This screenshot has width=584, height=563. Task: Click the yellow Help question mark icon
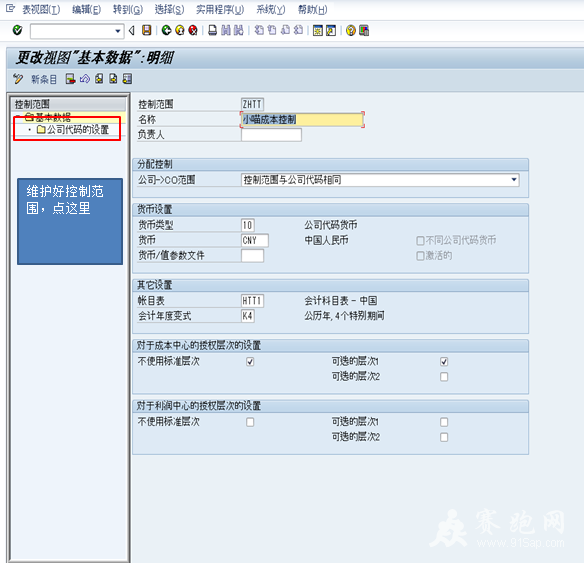[x=350, y=30]
